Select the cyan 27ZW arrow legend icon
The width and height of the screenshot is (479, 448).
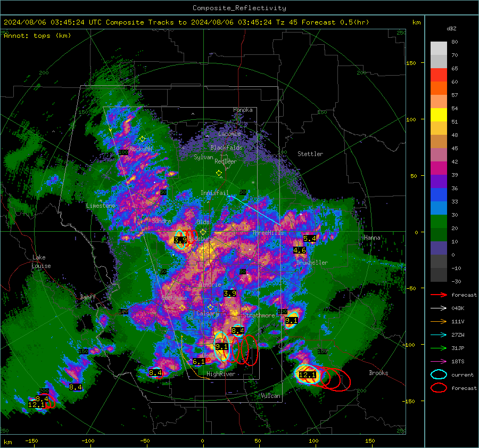click(x=439, y=335)
